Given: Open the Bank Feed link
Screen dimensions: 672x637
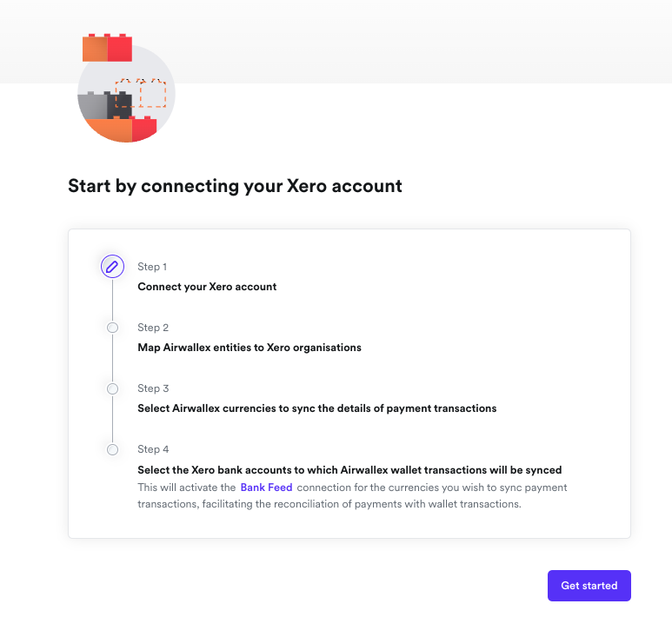Looking at the screenshot, I should pyautogui.click(x=266, y=488).
